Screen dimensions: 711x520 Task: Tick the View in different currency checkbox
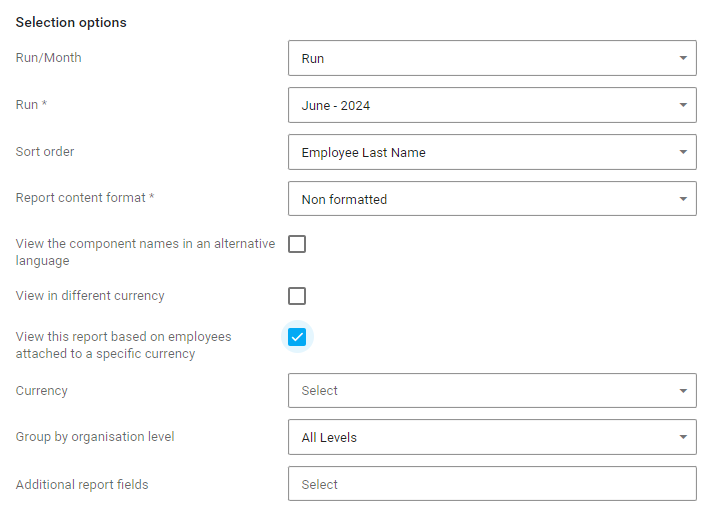297,296
